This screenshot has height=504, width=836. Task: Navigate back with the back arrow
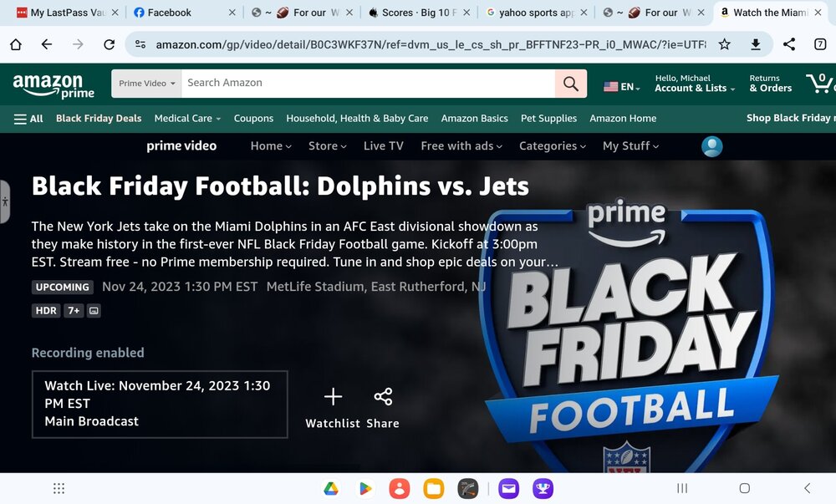click(47, 44)
